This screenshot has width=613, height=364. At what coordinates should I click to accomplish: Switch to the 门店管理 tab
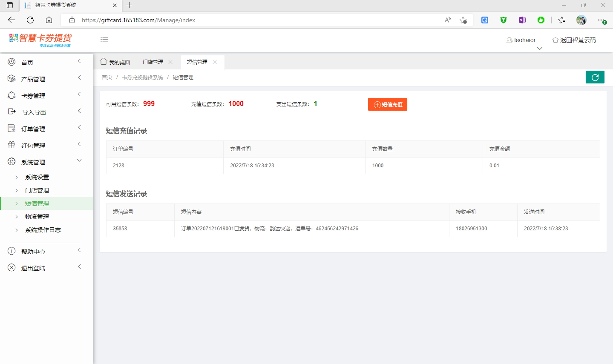(x=153, y=62)
